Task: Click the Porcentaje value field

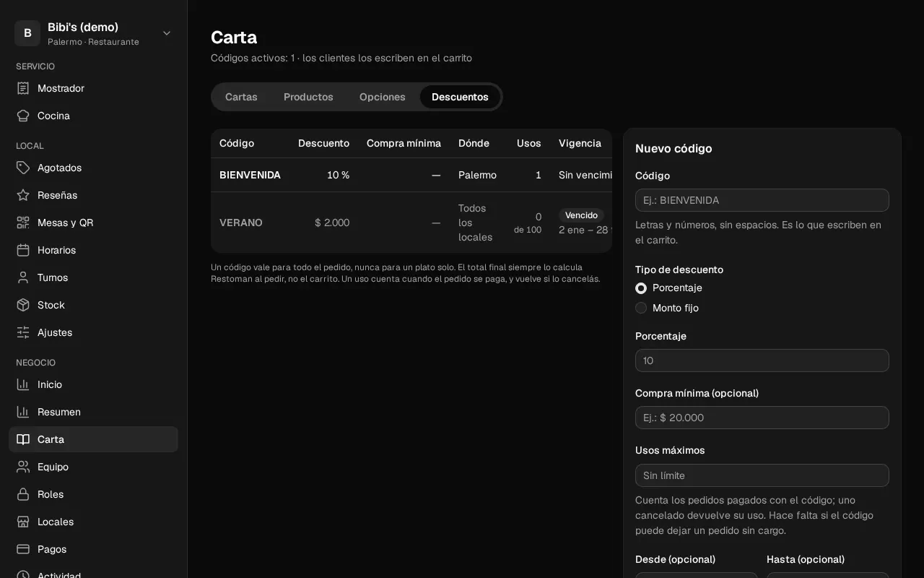Action: 762,361
